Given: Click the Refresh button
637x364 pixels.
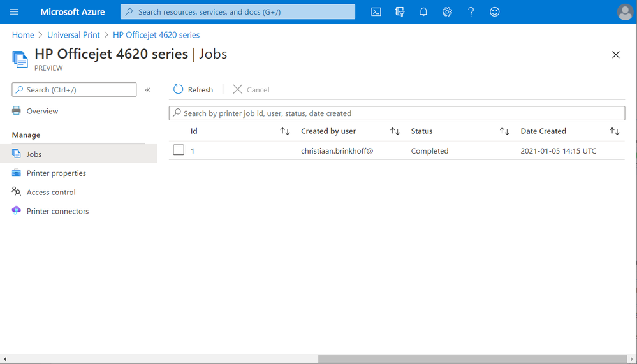Looking at the screenshot, I should point(193,89).
